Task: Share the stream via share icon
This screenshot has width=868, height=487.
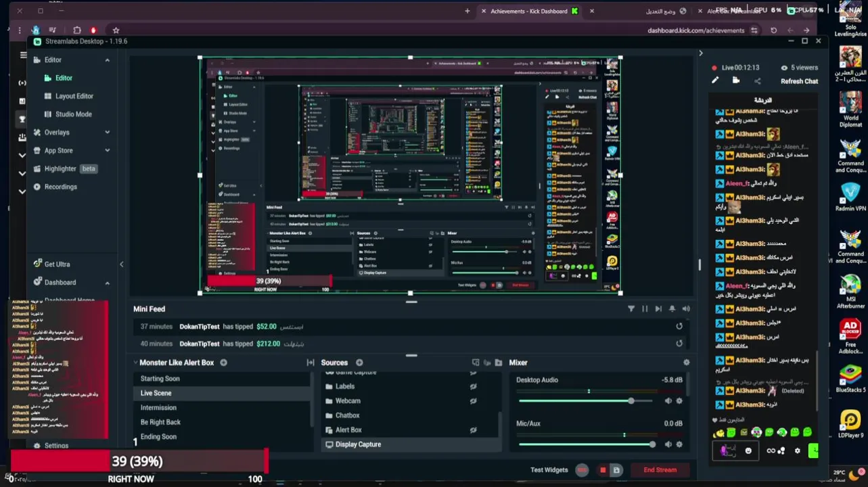Action: 757,81
